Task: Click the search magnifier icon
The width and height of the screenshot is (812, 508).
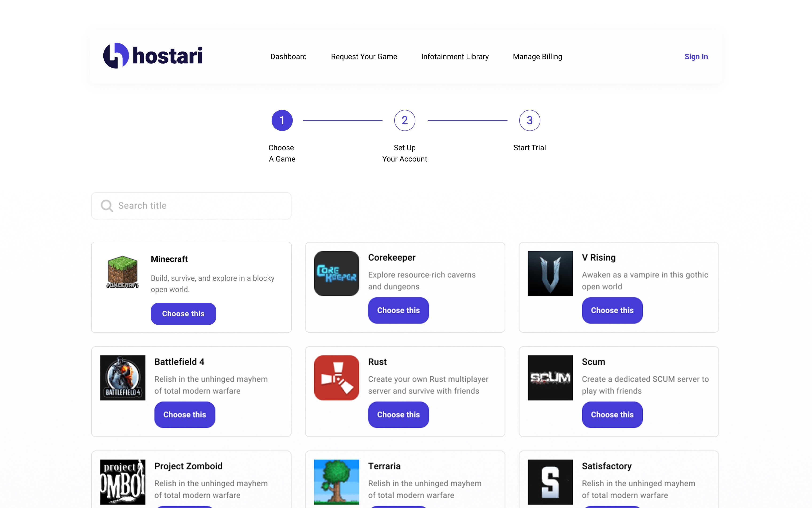Action: coord(107,206)
